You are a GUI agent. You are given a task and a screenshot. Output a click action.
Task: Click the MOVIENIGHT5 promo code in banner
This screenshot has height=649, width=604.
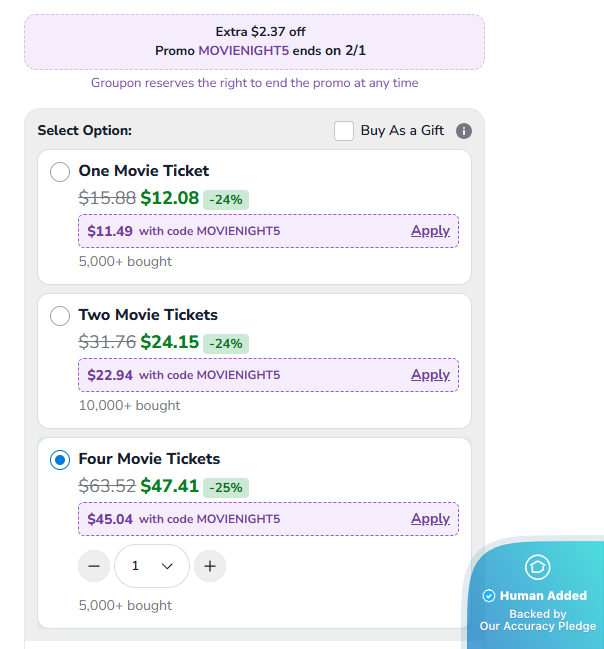241,51
